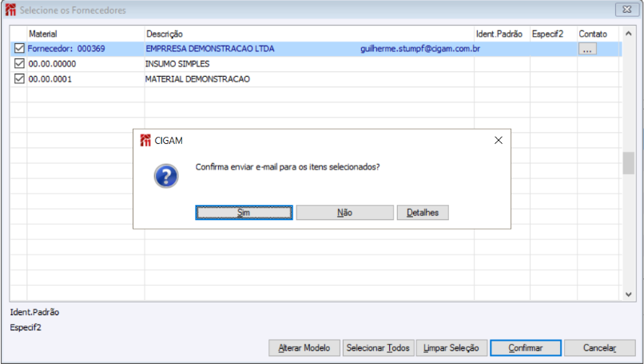The image size is (644, 364).
Task: Open the Contato ellipsis button for Fornecedor 000369
Action: [x=587, y=50]
